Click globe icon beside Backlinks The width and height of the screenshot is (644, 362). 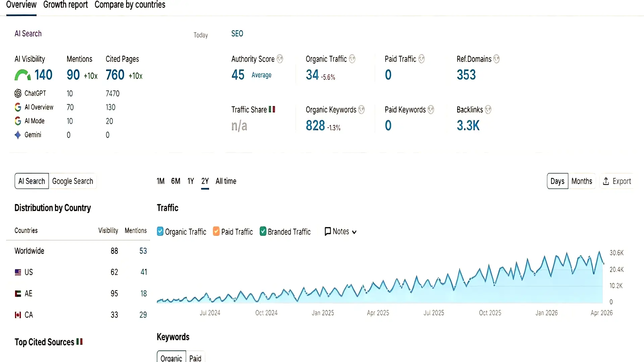tap(488, 110)
